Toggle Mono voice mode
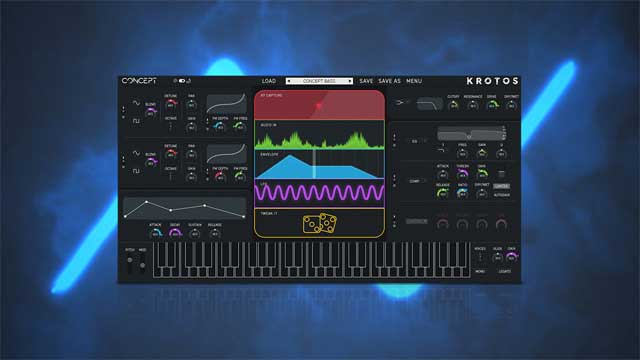This screenshot has width=640, height=360. pos(480,271)
